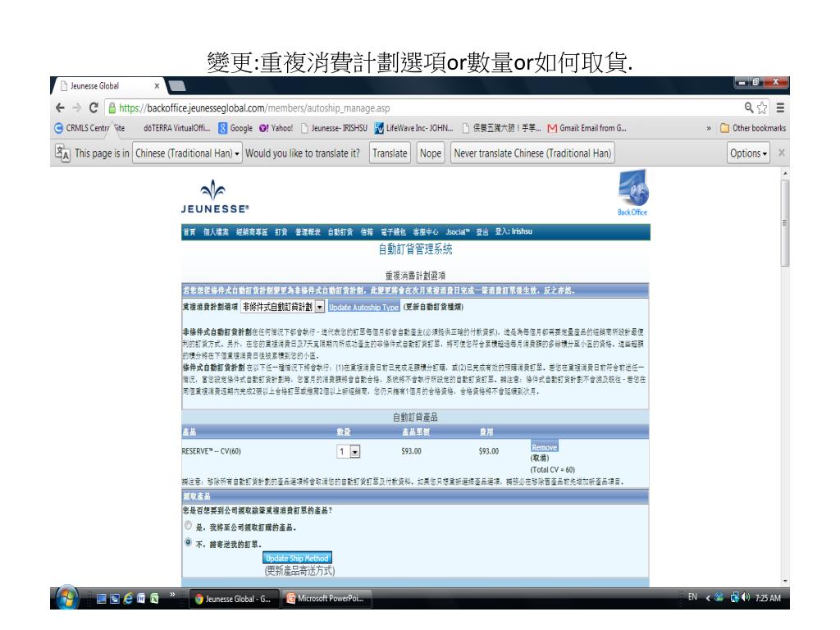
Task: Switch to Jeunesse Global Chrome taskbar button
Action: pyautogui.click(x=234, y=598)
